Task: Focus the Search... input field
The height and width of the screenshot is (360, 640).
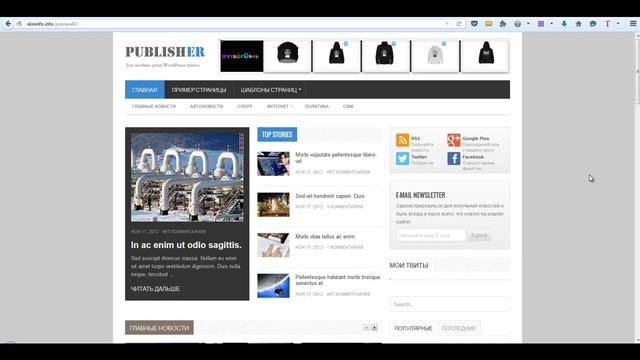Action: click(x=449, y=304)
